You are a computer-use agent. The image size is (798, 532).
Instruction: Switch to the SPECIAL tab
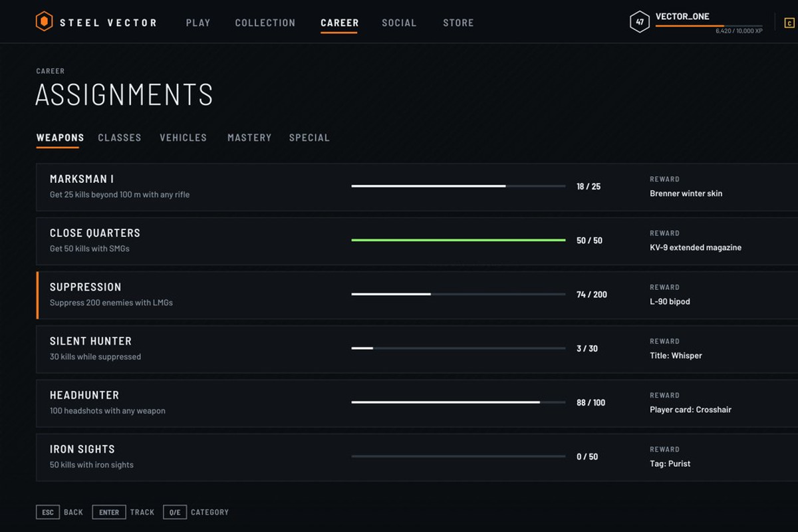coord(309,138)
